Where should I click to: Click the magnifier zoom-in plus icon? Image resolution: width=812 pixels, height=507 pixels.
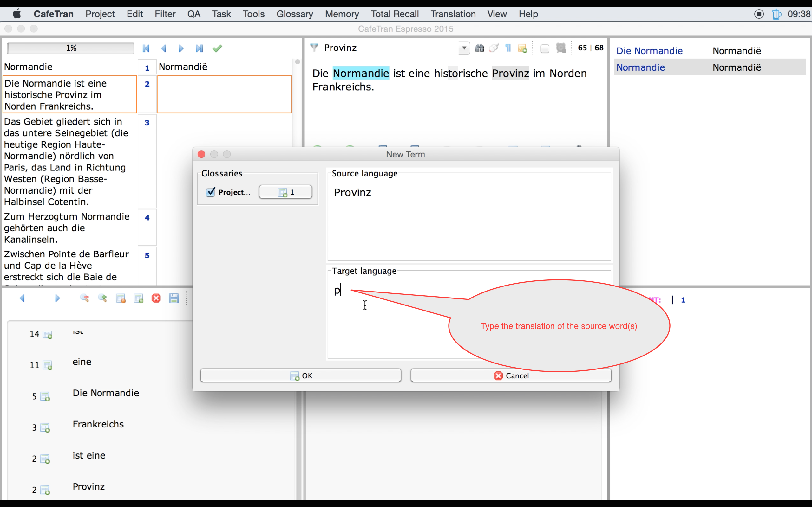(103, 298)
